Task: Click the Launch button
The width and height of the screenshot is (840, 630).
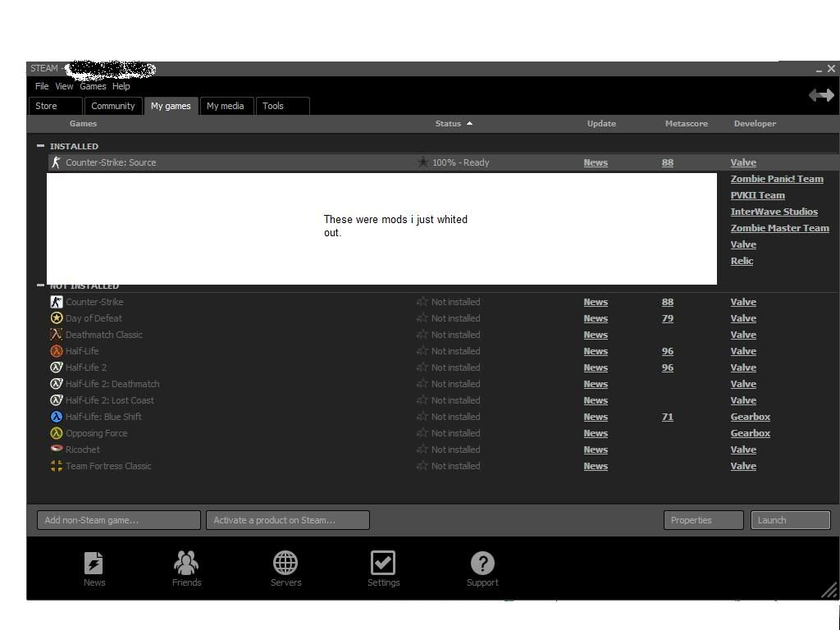Action: coord(790,520)
